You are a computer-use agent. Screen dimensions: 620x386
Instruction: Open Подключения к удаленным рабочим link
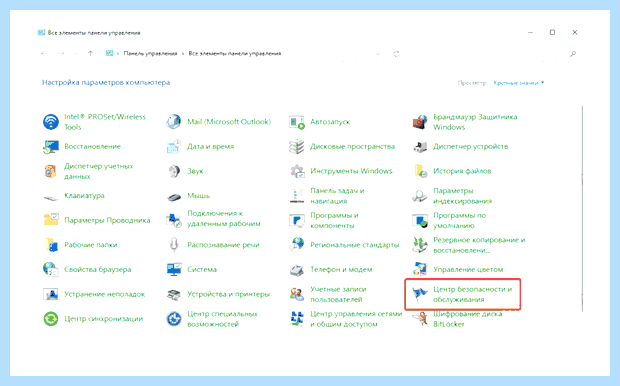223,218
